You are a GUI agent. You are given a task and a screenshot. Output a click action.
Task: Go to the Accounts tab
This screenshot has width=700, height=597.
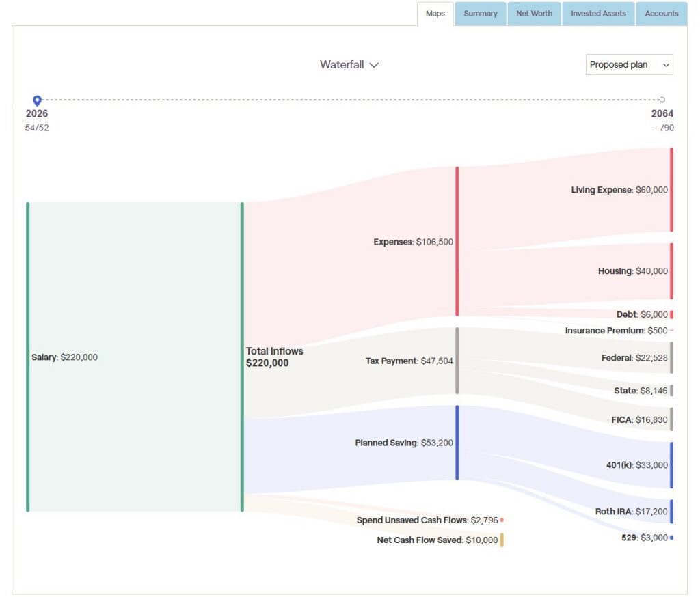coord(662,14)
